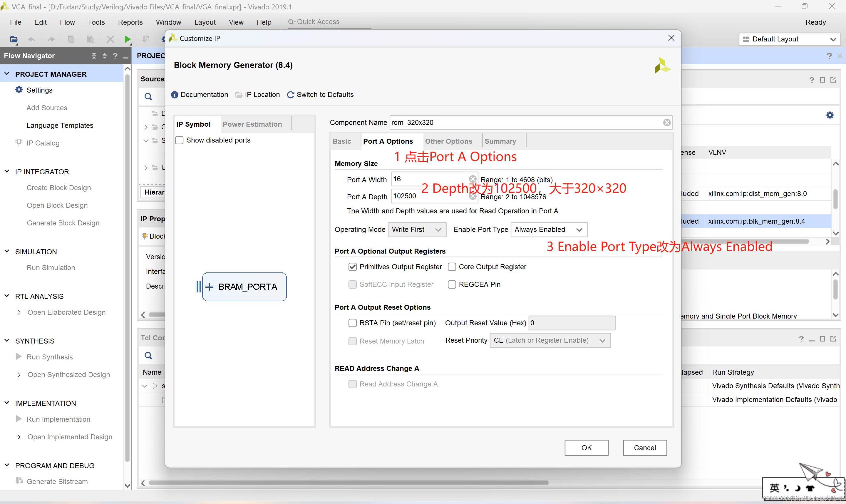Open the Default Layout dropdown
Screen dimensions: 846x504
pyautogui.click(x=789, y=39)
